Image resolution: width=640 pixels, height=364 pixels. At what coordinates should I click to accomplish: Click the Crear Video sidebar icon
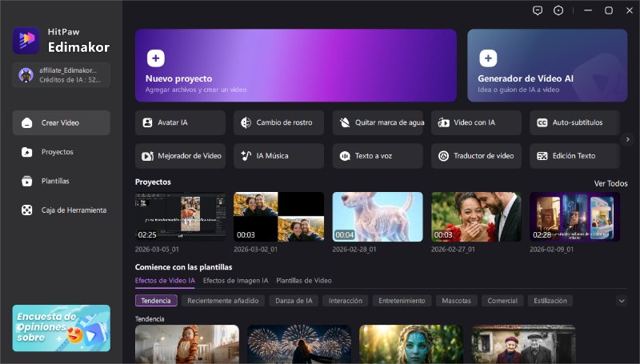point(26,123)
